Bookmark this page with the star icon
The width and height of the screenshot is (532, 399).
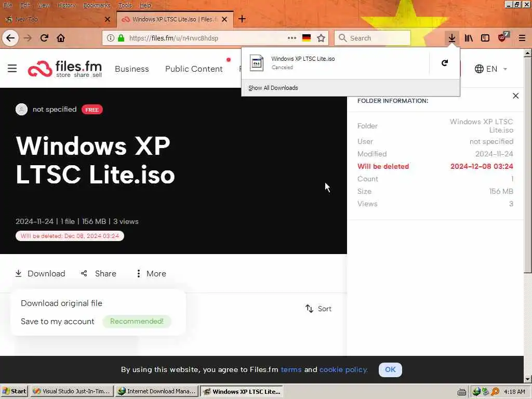tap(321, 38)
